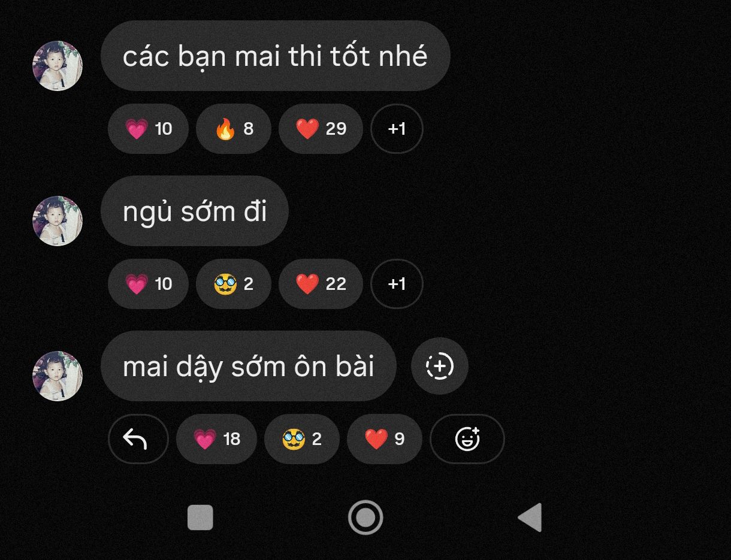Tap the dashed circle plus icon
The image size is (731, 560).
tap(440, 366)
